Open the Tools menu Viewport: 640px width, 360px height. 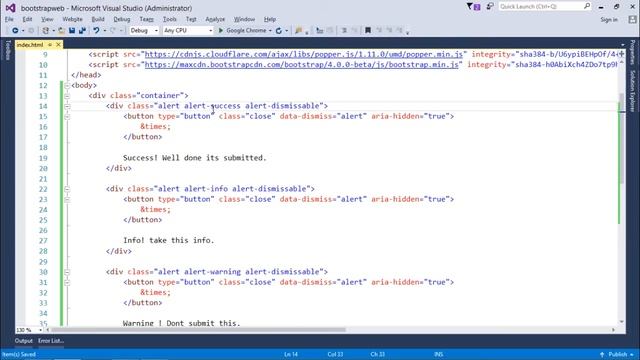coord(169,19)
